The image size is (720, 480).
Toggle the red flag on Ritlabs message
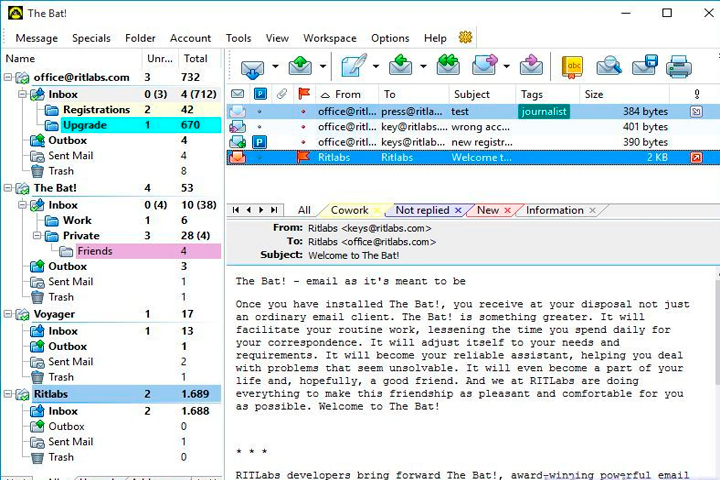pyautogui.click(x=303, y=158)
